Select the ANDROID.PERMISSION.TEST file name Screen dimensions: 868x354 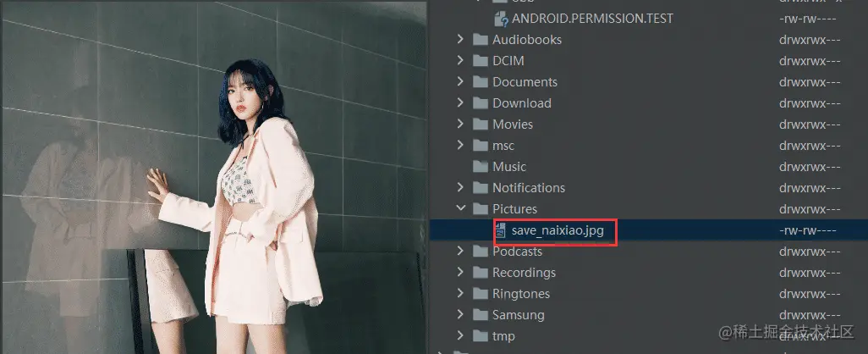coord(592,19)
